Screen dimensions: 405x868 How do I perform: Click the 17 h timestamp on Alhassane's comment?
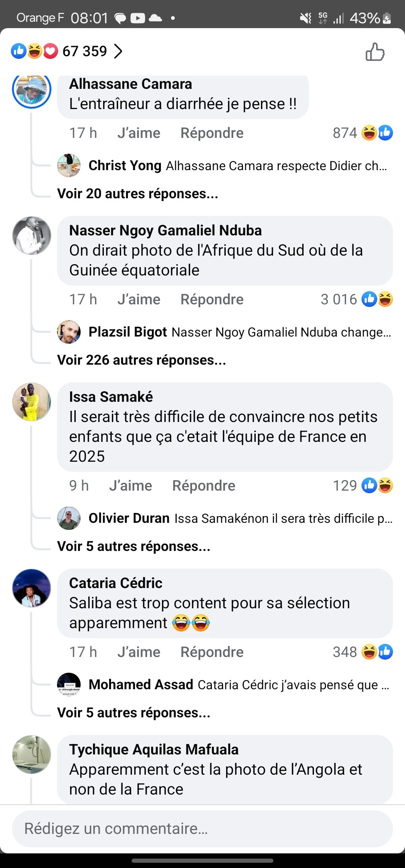pos(82,133)
